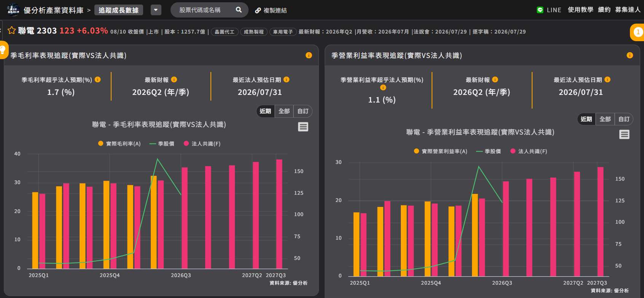Select the 追蹤成長數據 breadcrumb button
The image size is (644, 298).
tap(119, 10)
